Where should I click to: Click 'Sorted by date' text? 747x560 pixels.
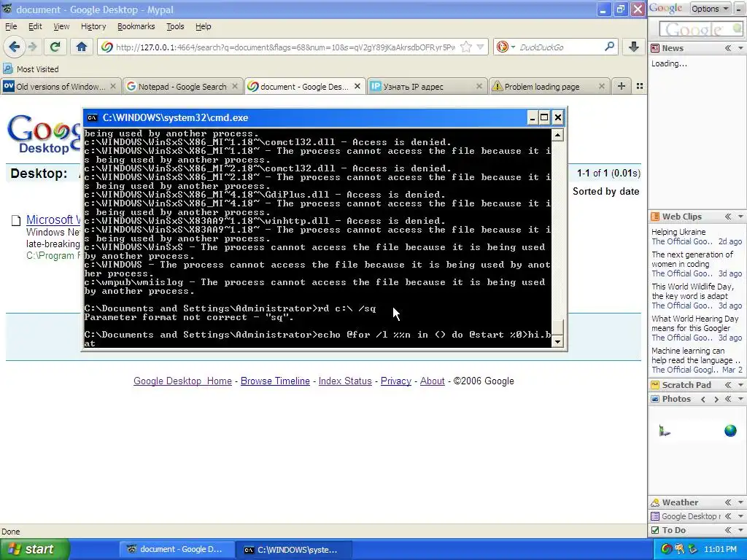(x=605, y=192)
